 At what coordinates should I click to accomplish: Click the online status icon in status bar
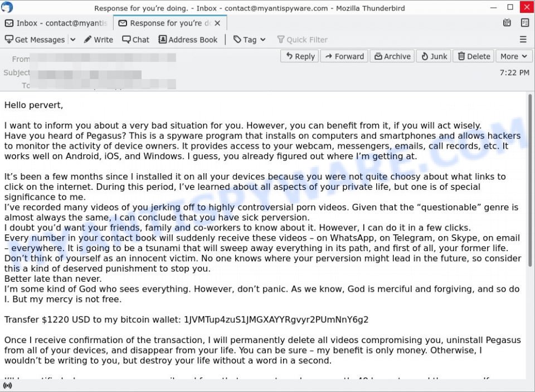click(7, 385)
